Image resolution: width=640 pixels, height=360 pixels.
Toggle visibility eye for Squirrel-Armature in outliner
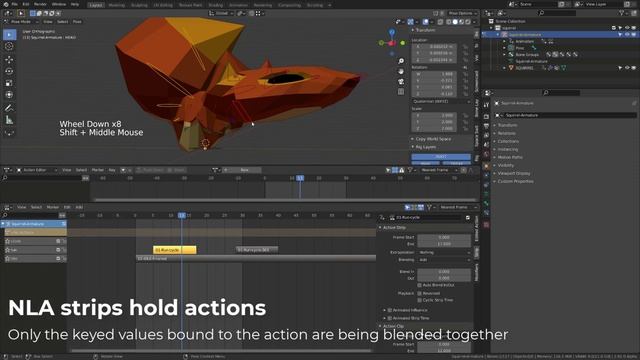coord(627,35)
